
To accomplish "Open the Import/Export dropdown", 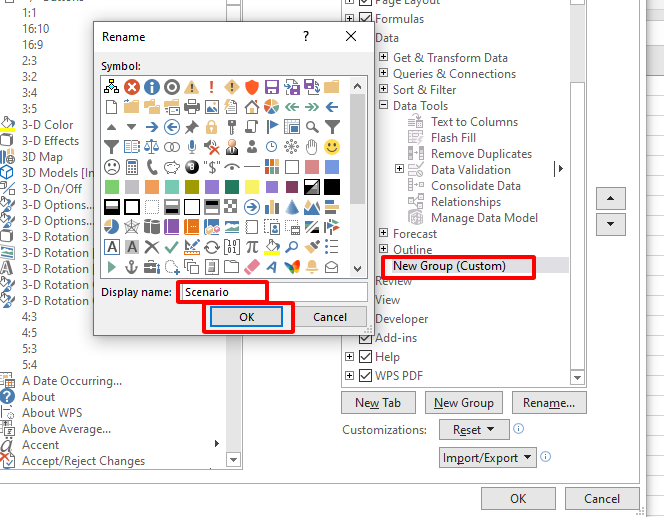I will tap(487, 458).
